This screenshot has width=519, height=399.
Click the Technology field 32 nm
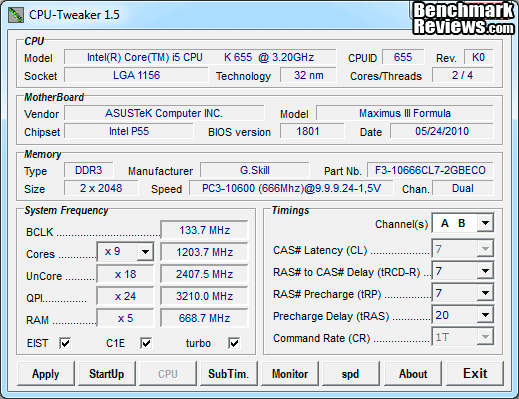[308, 75]
